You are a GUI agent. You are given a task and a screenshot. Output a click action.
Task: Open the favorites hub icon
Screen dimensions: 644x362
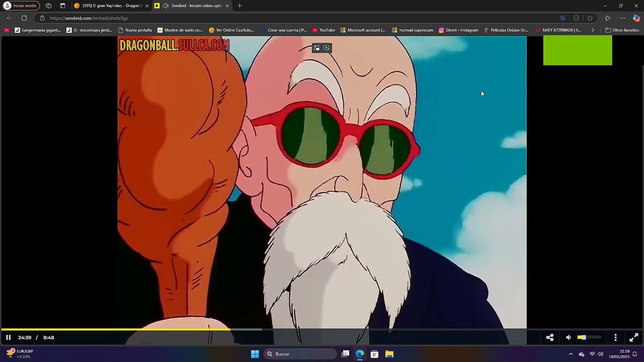pyautogui.click(x=608, y=18)
